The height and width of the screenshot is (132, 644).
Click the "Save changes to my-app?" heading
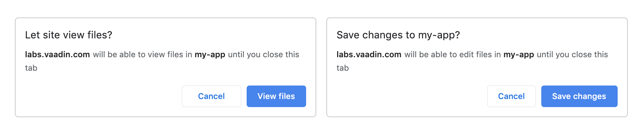(x=398, y=35)
